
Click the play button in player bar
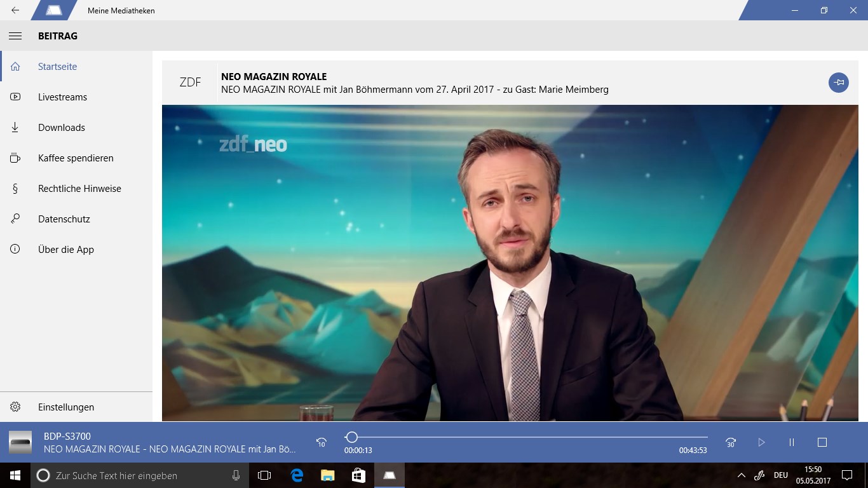point(761,442)
